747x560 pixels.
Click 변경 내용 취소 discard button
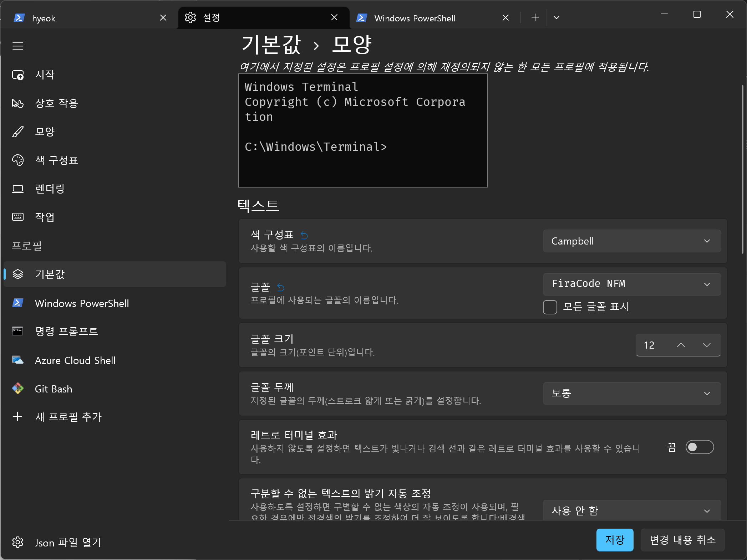point(682,540)
